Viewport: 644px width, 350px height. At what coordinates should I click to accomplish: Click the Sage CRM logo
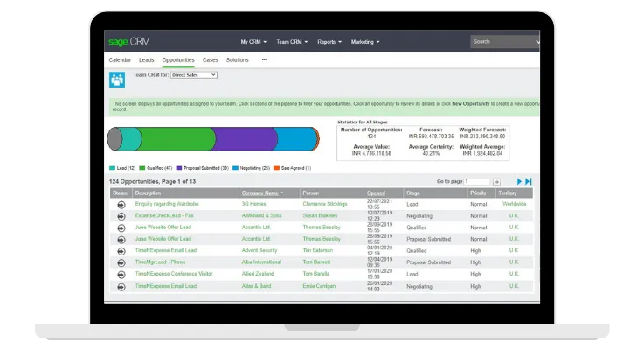(129, 41)
